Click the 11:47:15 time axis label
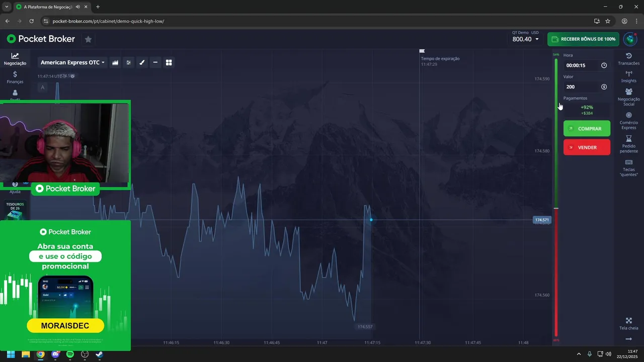This screenshot has width=644, height=362. (x=372, y=342)
